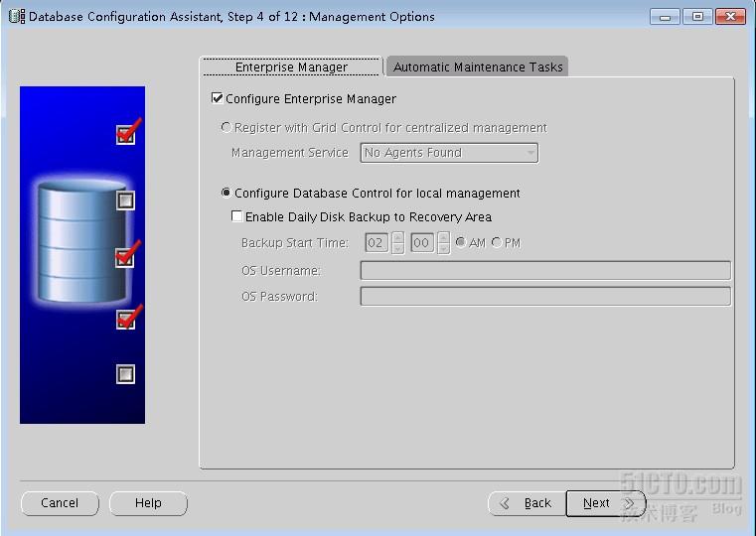The height and width of the screenshot is (536, 756).
Task: Click the Cancel button
Action: (60, 503)
